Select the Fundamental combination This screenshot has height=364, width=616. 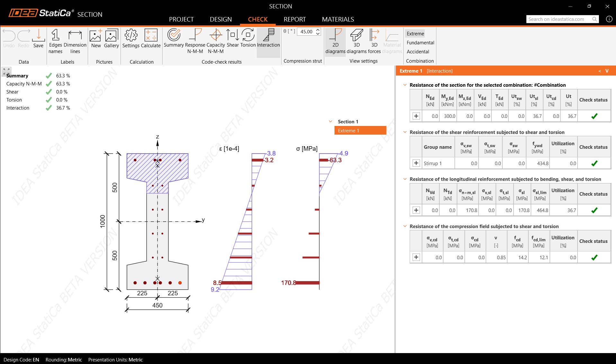(x=420, y=42)
